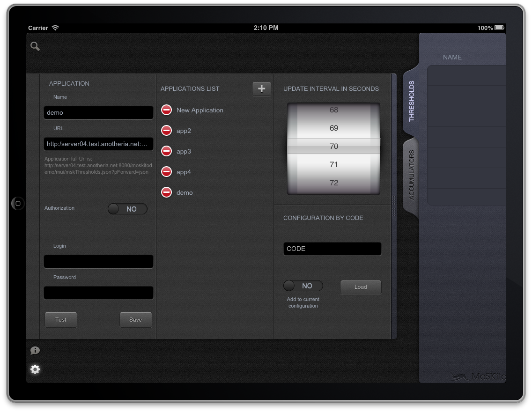The image size is (532, 412).
Task: Tap the Wi-Fi status icon
Action: [x=55, y=28]
